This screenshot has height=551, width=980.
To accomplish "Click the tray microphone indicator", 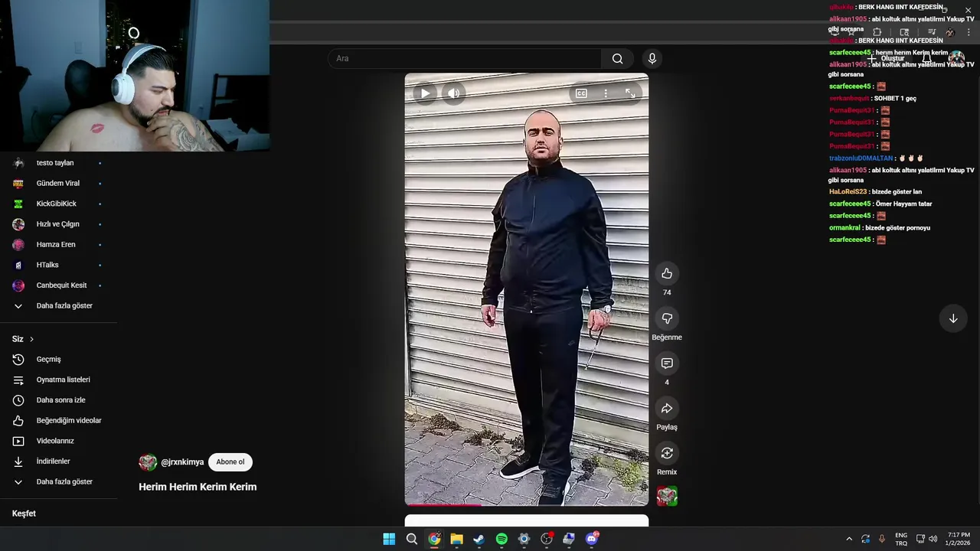I will coord(882,539).
